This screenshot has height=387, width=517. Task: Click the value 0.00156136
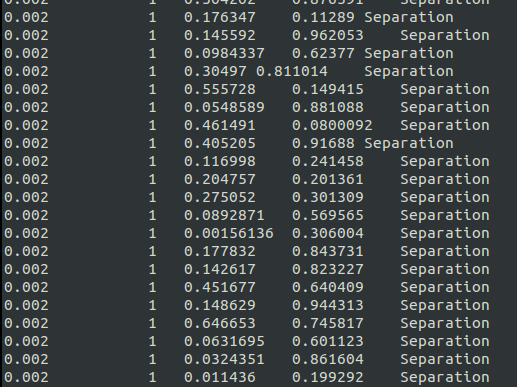pyautogui.click(x=229, y=233)
